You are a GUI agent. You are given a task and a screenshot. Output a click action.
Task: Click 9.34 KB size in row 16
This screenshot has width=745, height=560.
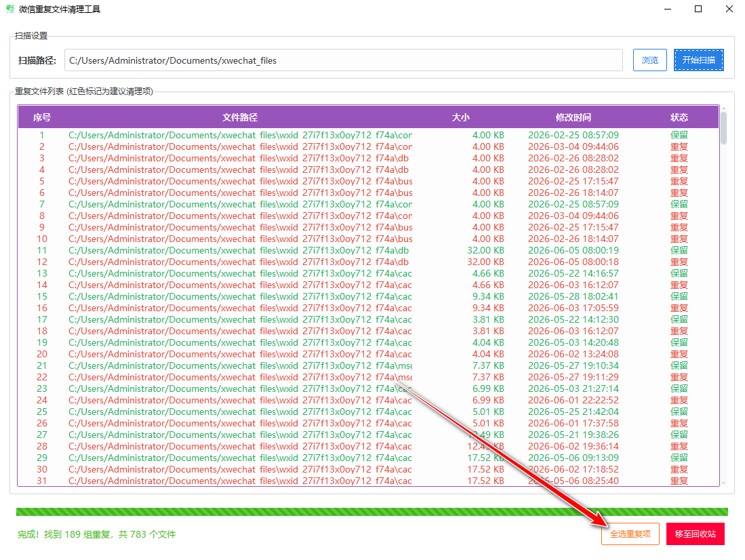point(488,308)
